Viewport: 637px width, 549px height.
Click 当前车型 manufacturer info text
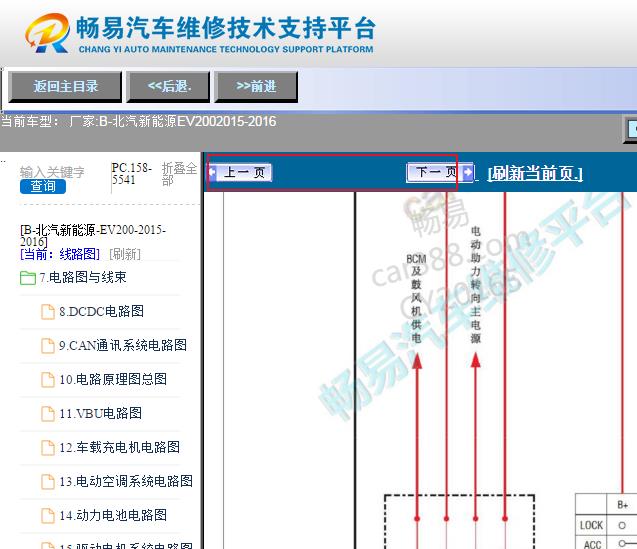click(x=139, y=122)
